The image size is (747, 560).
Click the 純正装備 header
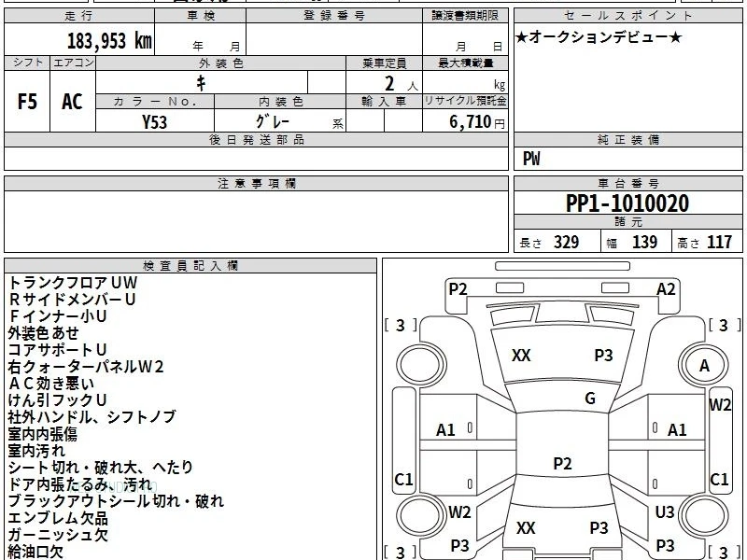(627, 139)
